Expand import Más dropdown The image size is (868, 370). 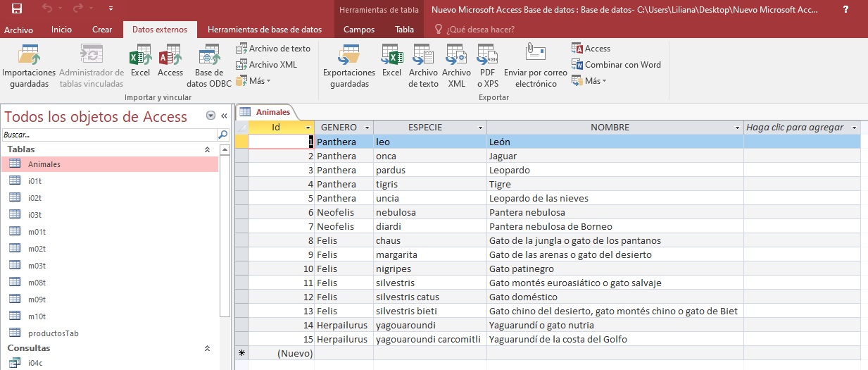tap(253, 81)
